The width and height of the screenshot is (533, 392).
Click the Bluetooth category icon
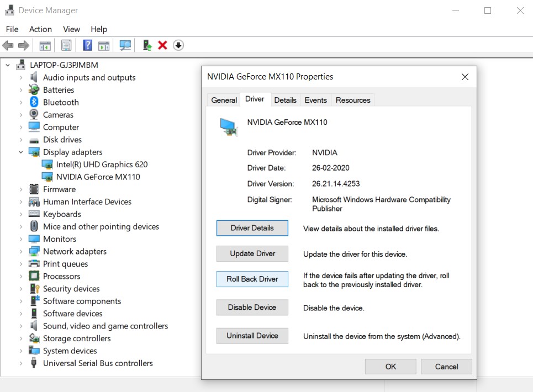(x=34, y=102)
